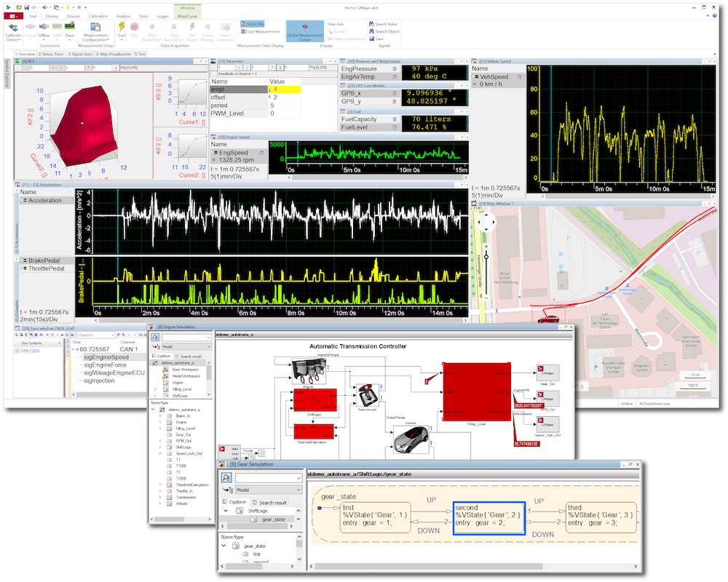
Task: Select the Calibrate Online tool
Action: tap(12, 32)
